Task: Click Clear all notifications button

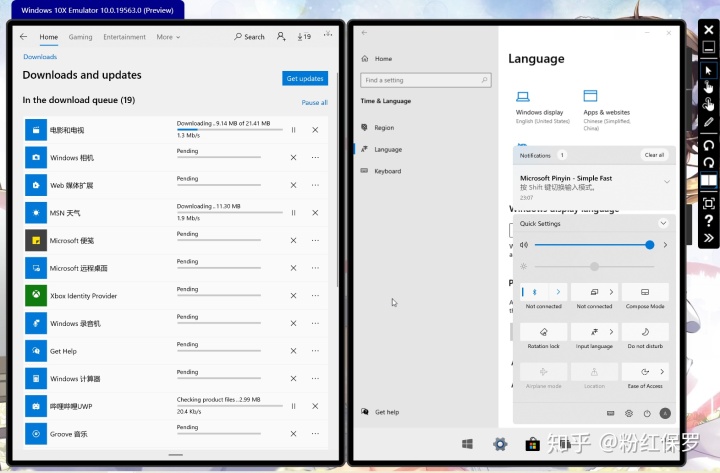Action: [x=654, y=155]
